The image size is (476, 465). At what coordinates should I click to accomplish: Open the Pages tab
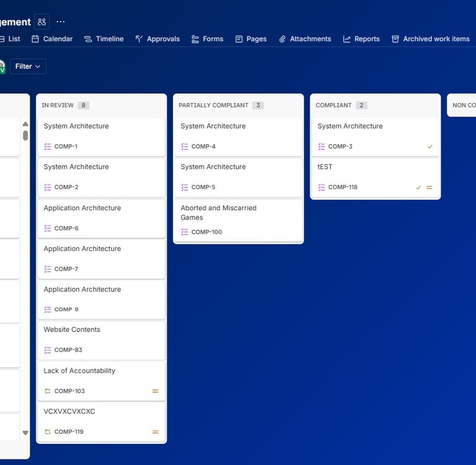(251, 39)
